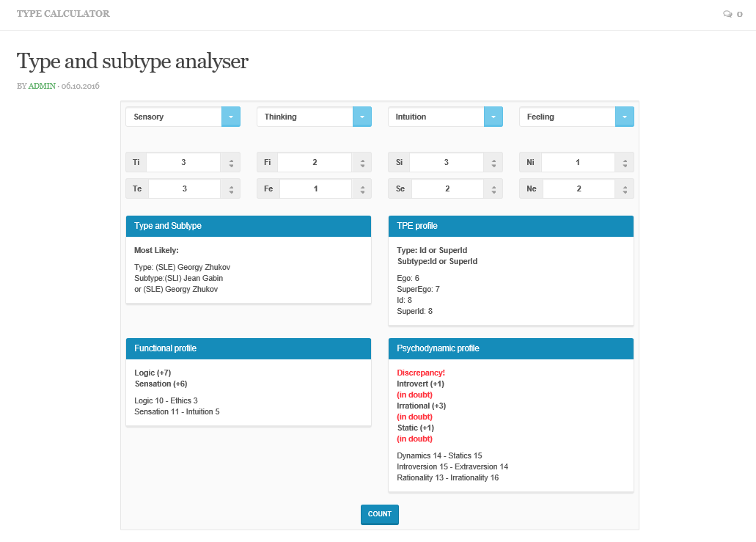The width and height of the screenshot is (756, 542).
Task: Click the Irrational (+3) text
Action: [x=422, y=406]
